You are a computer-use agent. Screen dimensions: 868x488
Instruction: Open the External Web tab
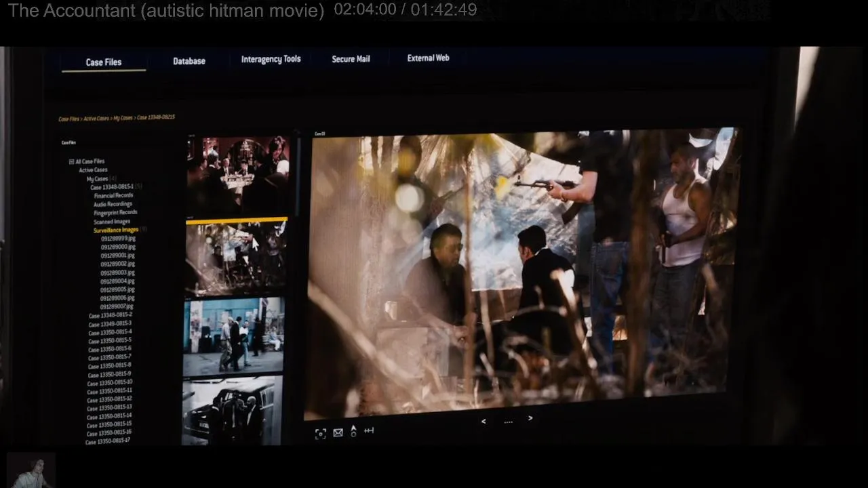click(428, 58)
